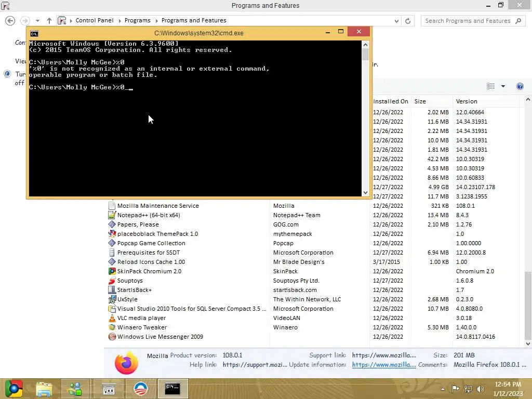Click Windows Live Messenger icon

(x=112, y=337)
